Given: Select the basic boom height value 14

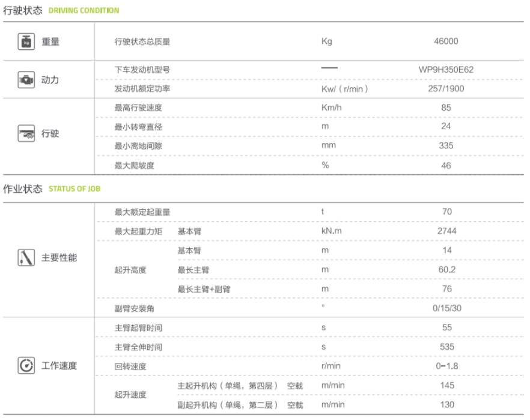Looking at the screenshot, I should [x=447, y=250].
